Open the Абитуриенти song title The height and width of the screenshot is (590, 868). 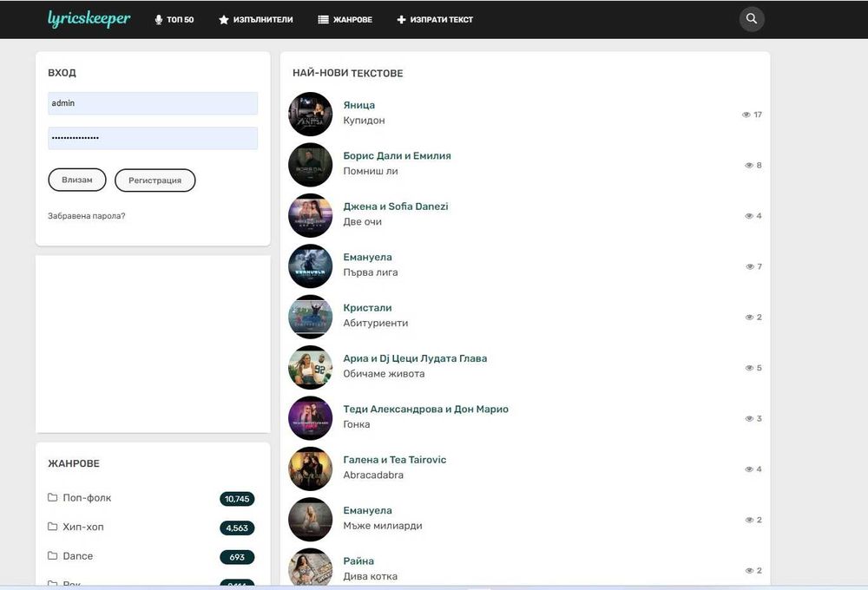375,323
